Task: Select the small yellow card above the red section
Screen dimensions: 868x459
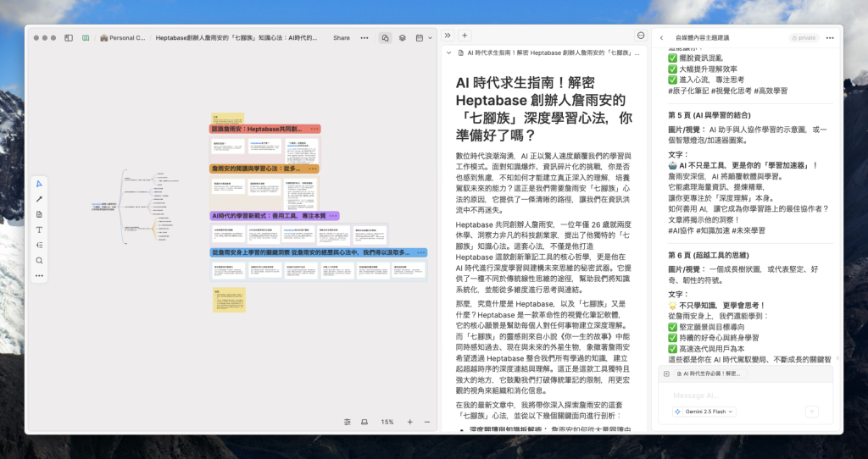Action: coord(227,119)
